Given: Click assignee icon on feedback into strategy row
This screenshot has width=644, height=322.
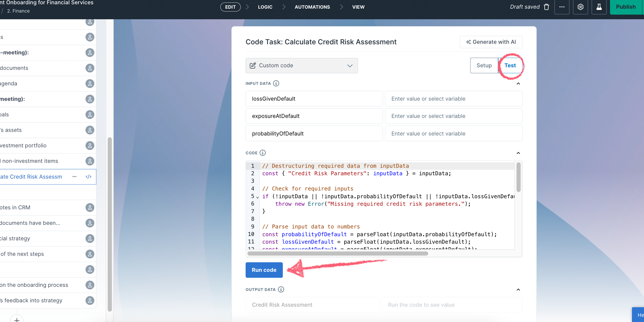Looking at the screenshot, I should 90,301.
